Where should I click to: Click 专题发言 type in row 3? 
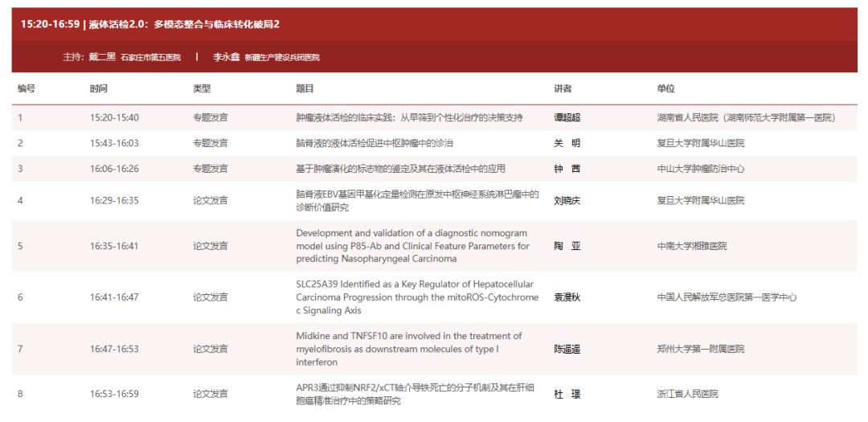pos(211,169)
